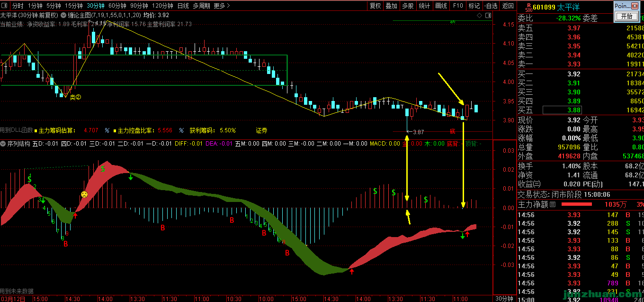Click the trade row with volume 147

click(x=580, y=215)
